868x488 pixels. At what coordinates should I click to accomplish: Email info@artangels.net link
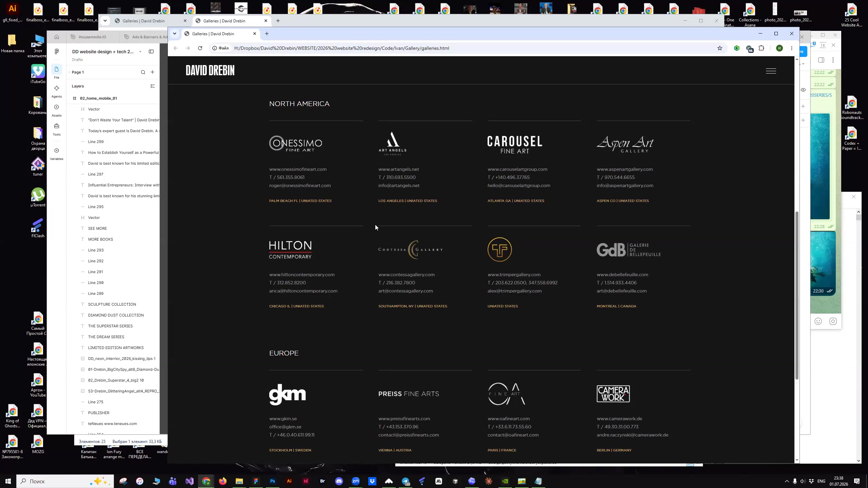tap(399, 185)
